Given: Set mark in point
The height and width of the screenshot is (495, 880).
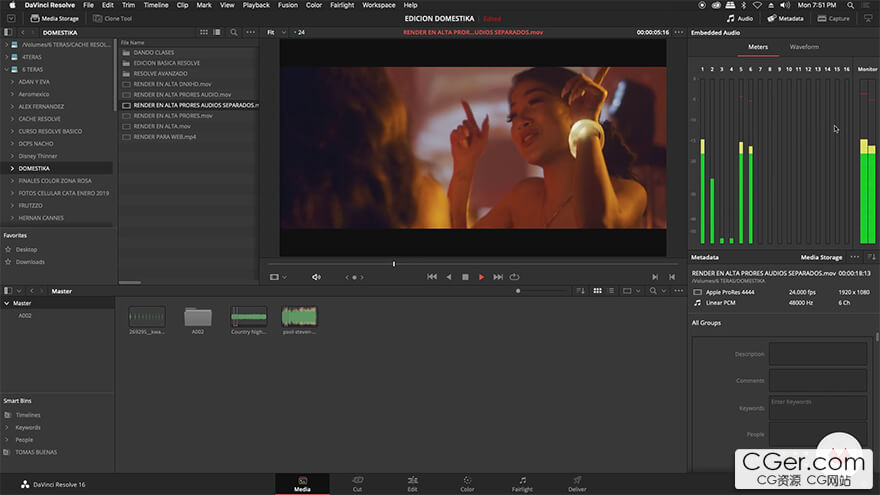Looking at the screenshot, I should (x=655, y=277).
